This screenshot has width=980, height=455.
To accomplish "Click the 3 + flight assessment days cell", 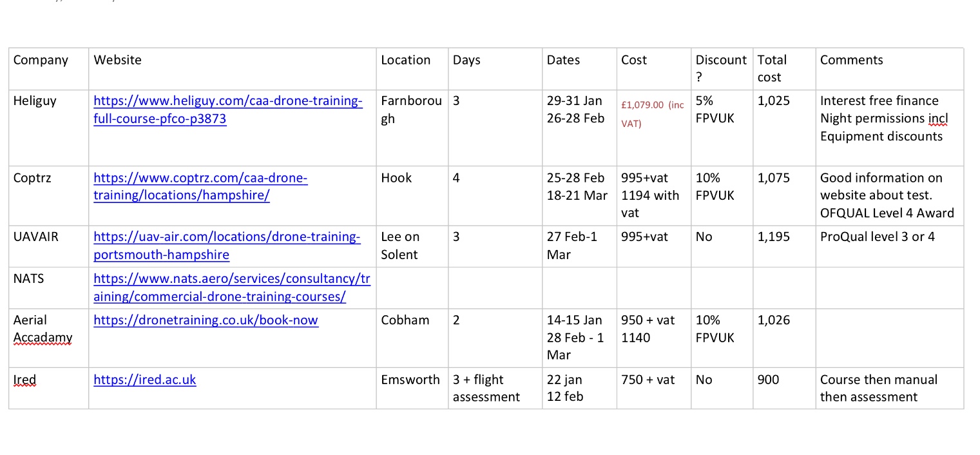I will (495, 388).
